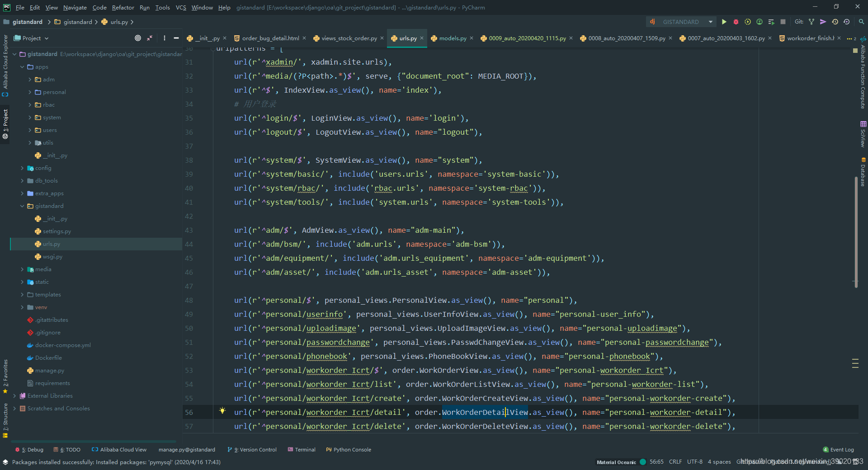The height and width of the screenshot is (470, 868).
Task: Click the tool windows quick-access icon
Action: click(5, 462)
